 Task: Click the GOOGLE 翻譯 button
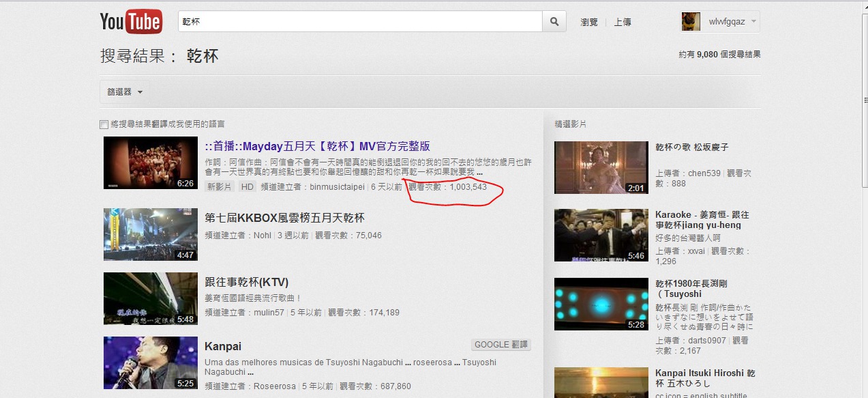(x=501, y=345)
